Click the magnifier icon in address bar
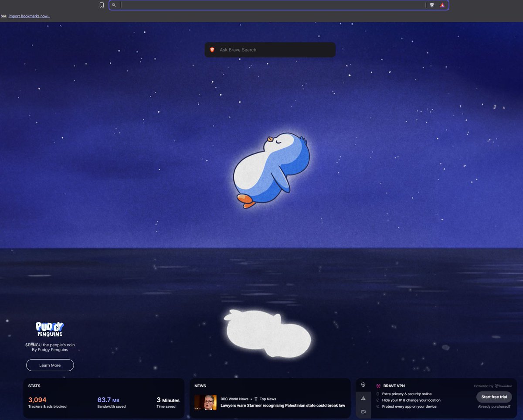The width and height of the screenshot is (523, 420). (x=114, y=5)
